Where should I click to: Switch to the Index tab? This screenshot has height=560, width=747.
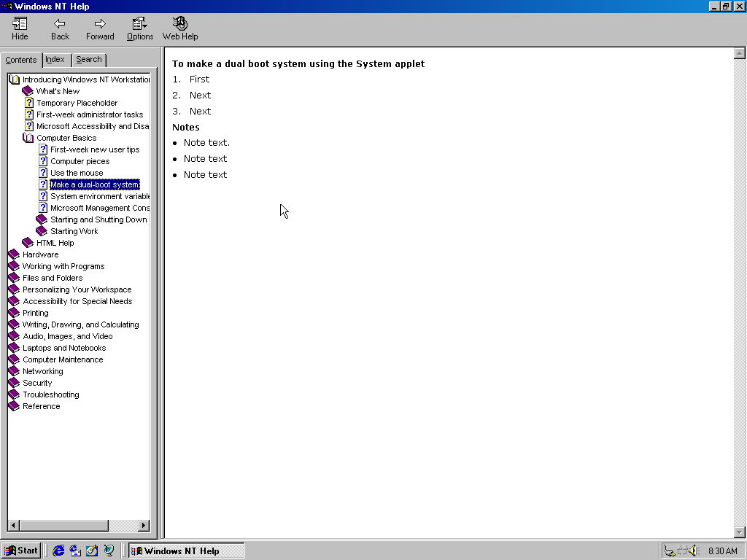pyautogui.click(x=55, y=60)
